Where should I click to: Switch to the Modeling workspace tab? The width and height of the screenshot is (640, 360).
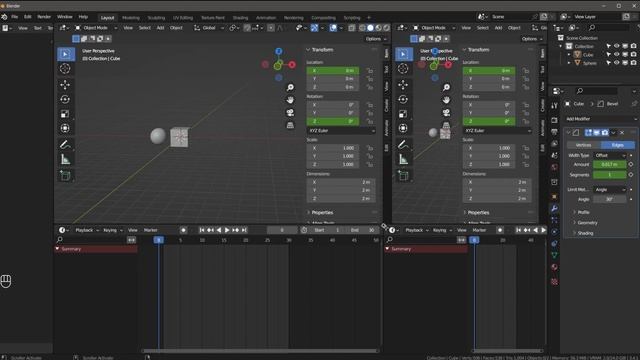click(x=131, y=18)
